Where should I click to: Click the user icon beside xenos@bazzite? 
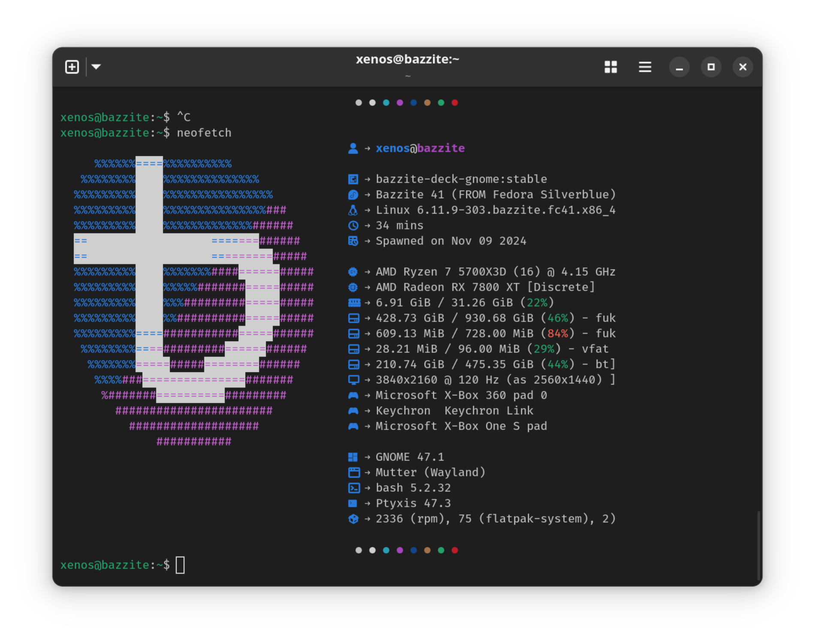[353, 148]
